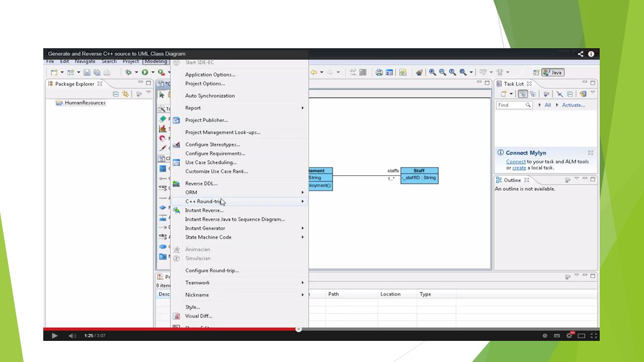Click Auto Synchronization menu item
The width and height of the screenshot is (644, 362).
[239, 96]
